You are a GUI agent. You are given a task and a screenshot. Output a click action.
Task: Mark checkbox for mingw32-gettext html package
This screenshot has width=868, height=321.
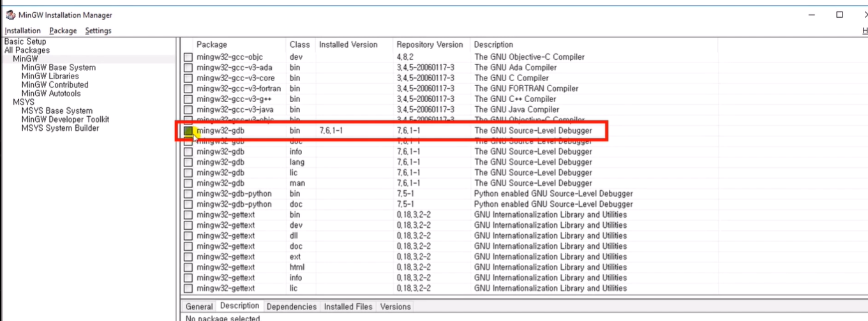(188, 267)
